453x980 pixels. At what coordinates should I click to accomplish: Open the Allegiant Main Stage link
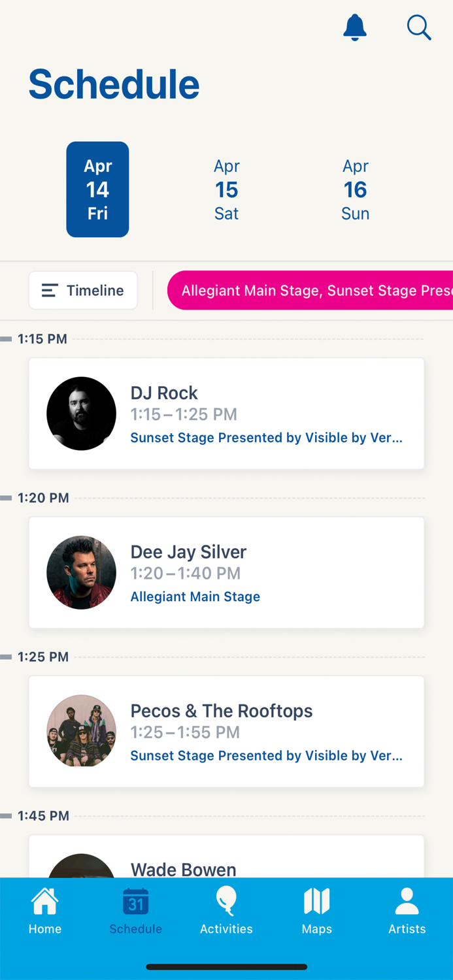(x=195, y=596)
